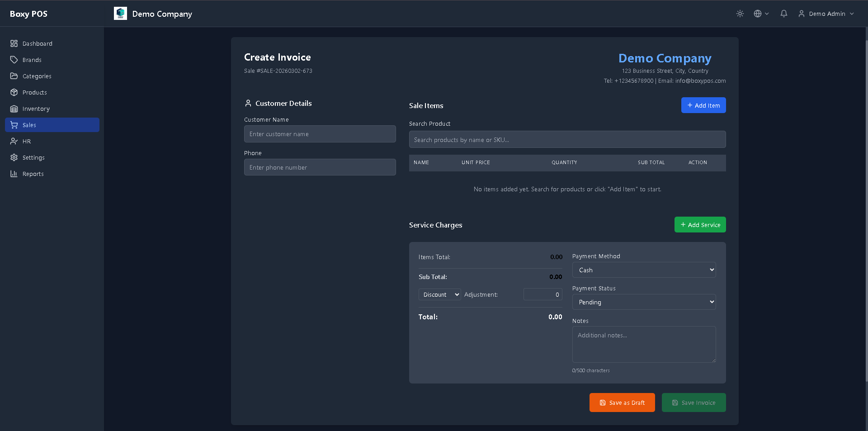Click the SUB TOTAL column header
868x431 pixels.
pos(651,162)
